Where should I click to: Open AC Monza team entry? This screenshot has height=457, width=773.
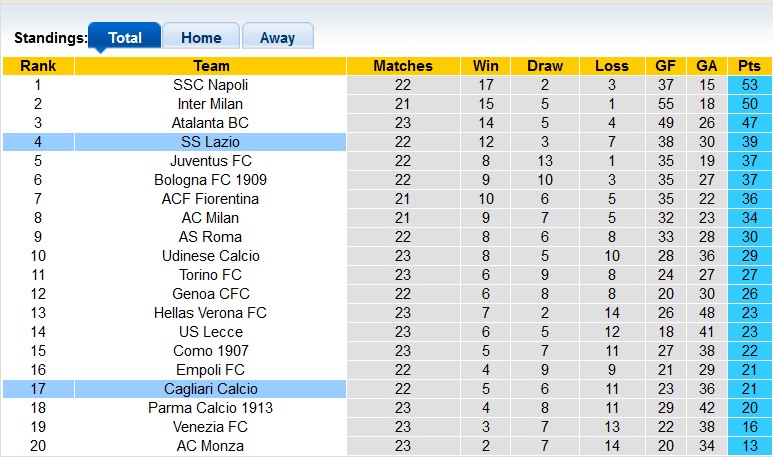pyautogui.click(x=210, y=446)
